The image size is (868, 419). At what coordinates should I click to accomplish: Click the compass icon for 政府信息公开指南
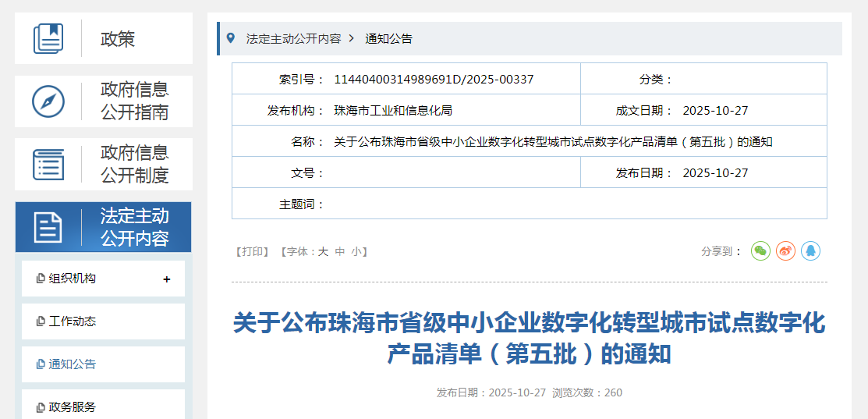click(48, 101)
